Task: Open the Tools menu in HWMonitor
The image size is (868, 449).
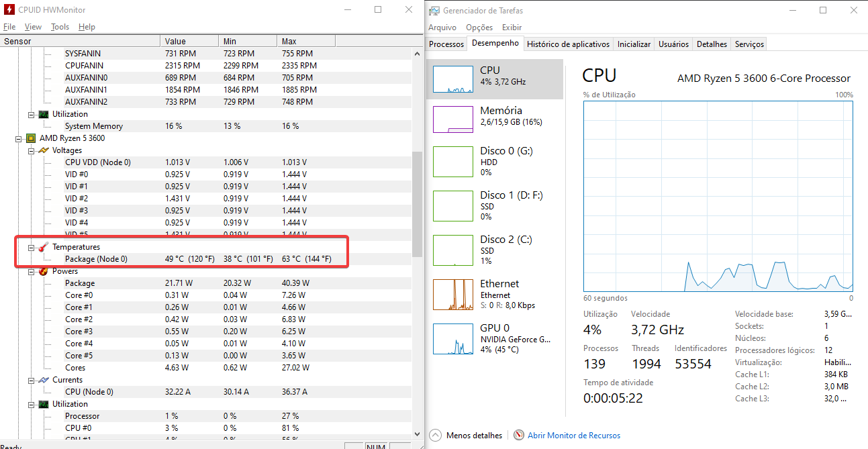Action: tap(60, 27)
